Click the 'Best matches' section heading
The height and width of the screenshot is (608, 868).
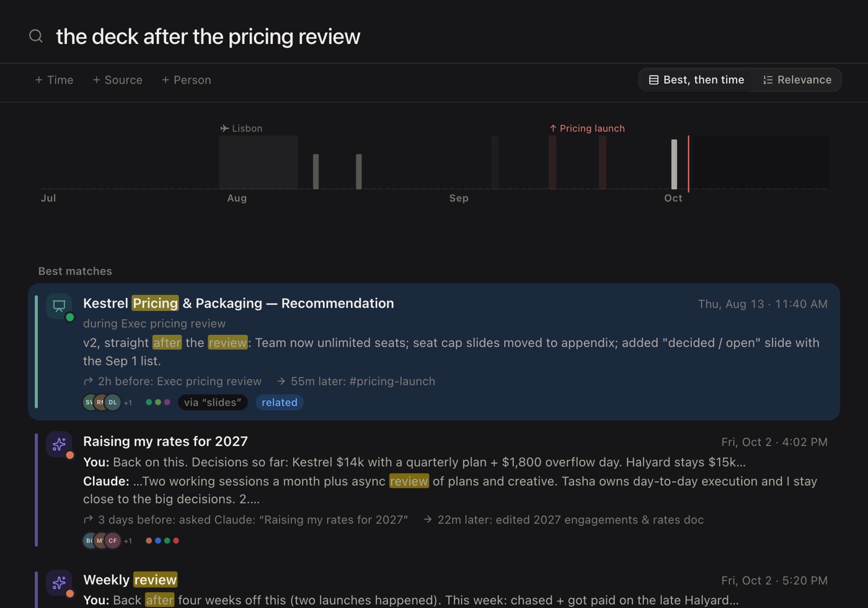point(75,271)
